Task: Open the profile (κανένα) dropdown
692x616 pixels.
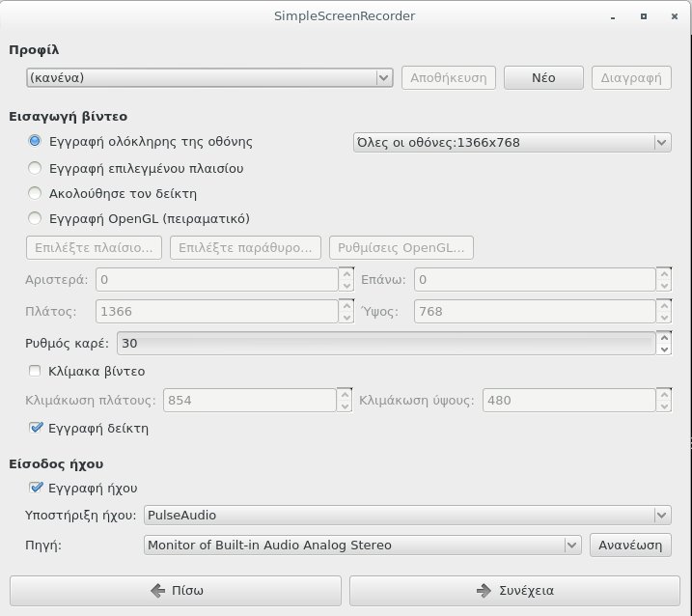Action: point(208,77)
